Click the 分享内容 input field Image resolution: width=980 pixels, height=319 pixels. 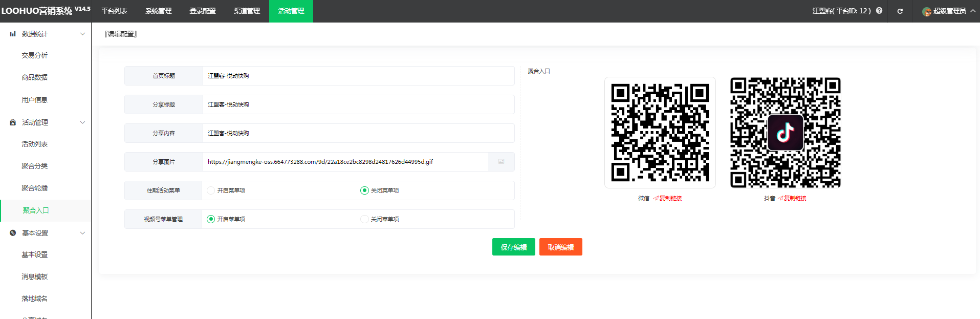click(358, 133)
